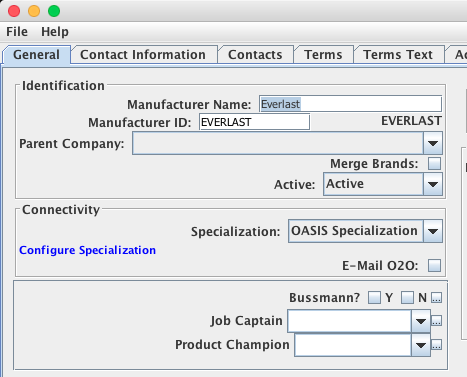Toggle the E-Mail O2O checkbox
Image resolution: width=467 pixels, height=377 pixels.
(434, 266)
